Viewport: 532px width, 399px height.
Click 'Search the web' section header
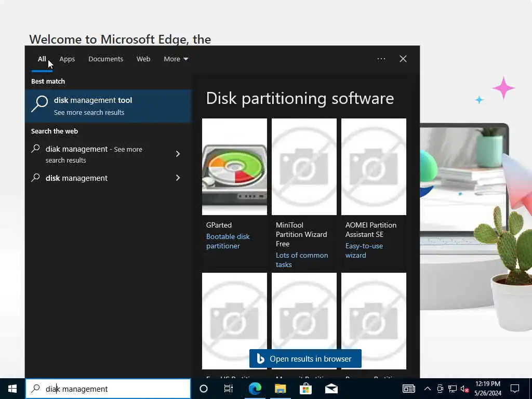pos(54,131)
